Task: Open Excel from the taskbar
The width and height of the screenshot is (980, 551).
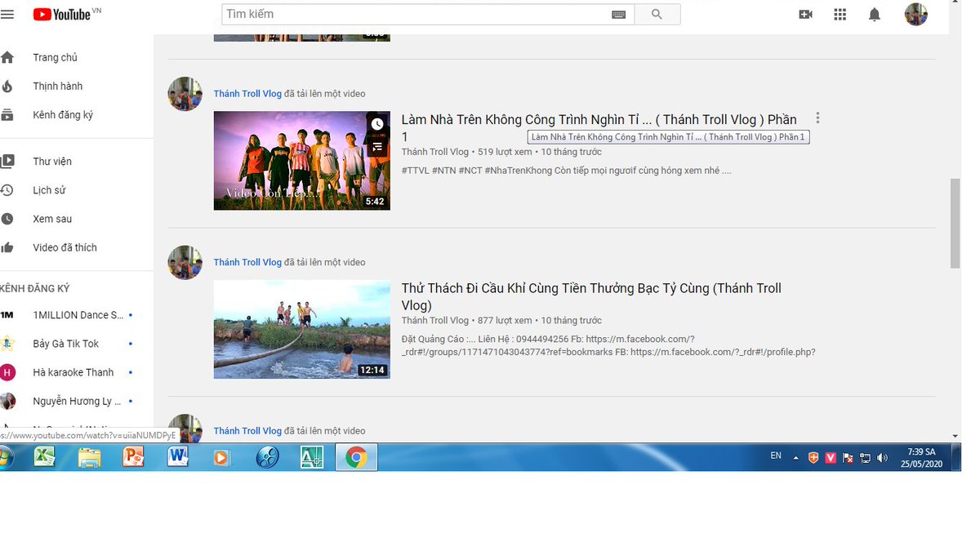Action: click(x=44, y=458)
